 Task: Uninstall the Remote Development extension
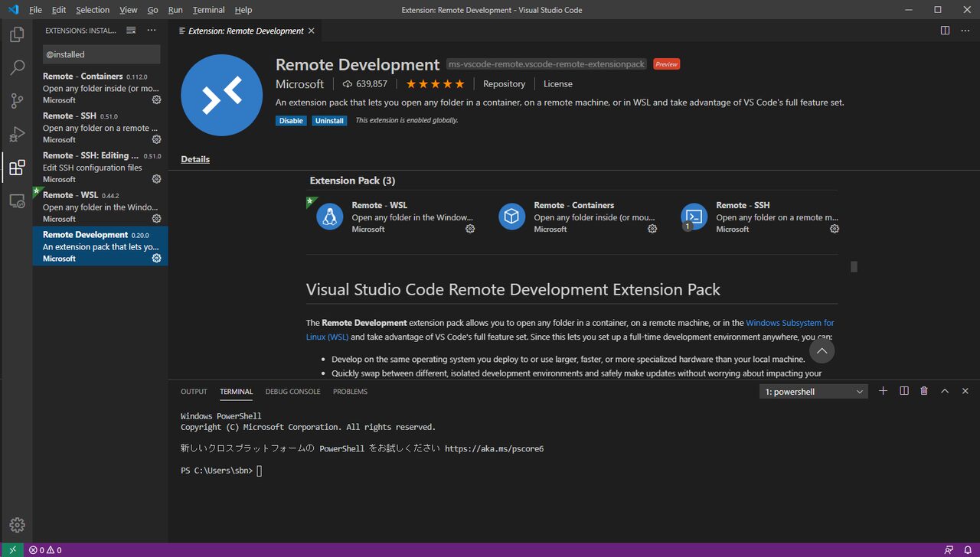[329, 121]
